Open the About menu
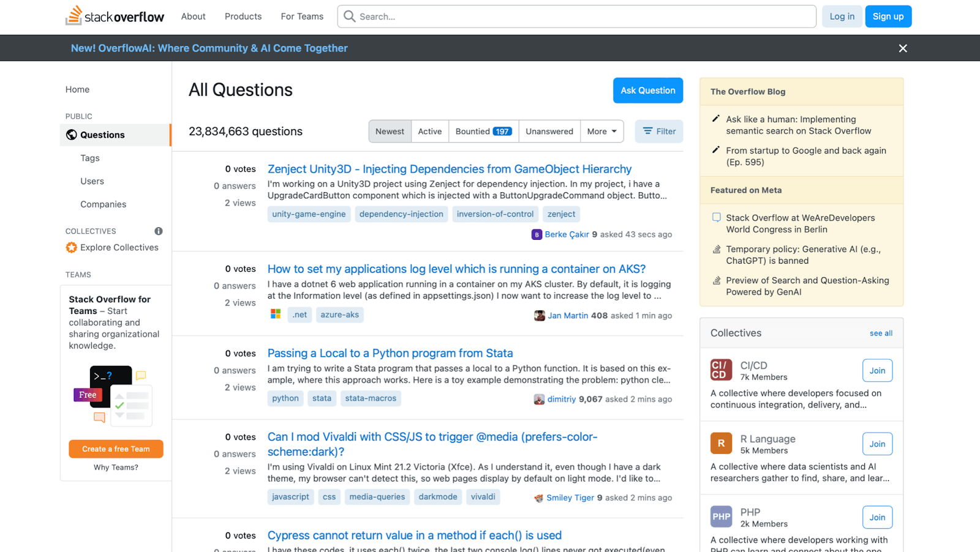980x552 pixels. pyautogui.click(x=194, y=17)
